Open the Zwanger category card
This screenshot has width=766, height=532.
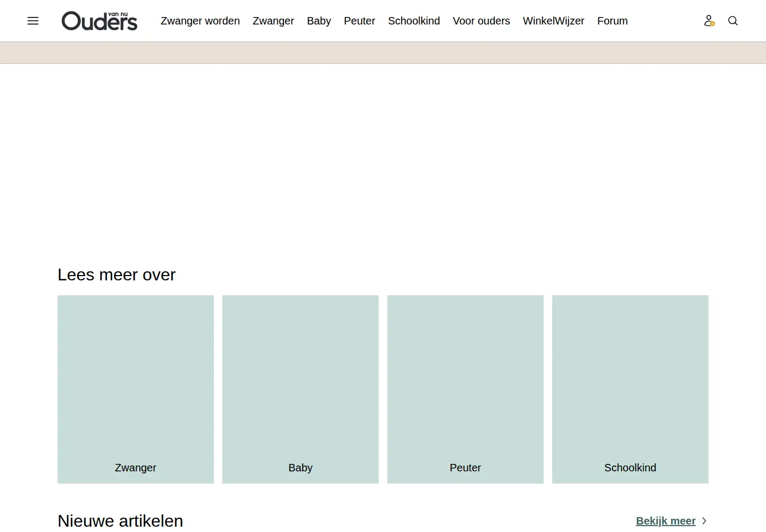pos(136,389)
